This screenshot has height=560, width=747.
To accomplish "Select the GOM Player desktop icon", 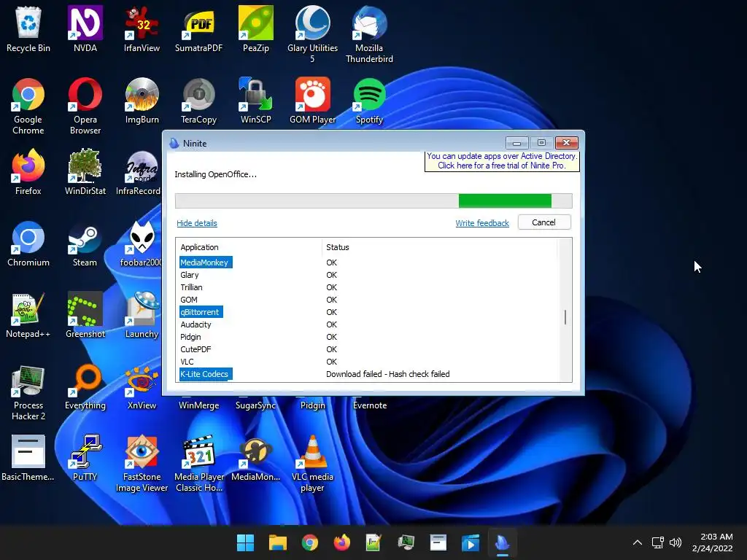I will pyautogui.click(x=312, y=101).
